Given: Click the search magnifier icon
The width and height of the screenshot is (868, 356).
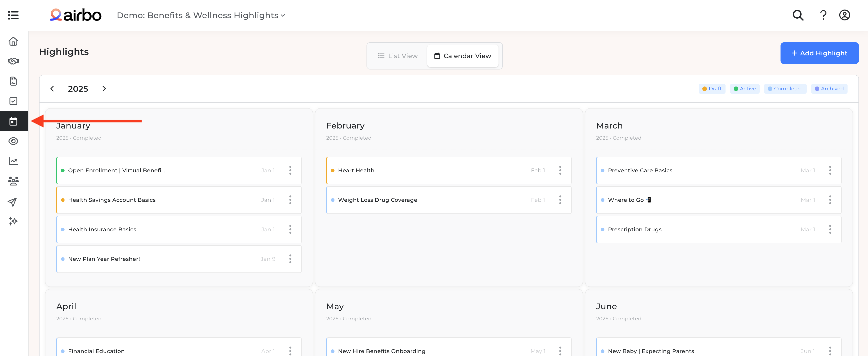Looking at the screenshot, I should pyautogui.click(x=798, y=15).
